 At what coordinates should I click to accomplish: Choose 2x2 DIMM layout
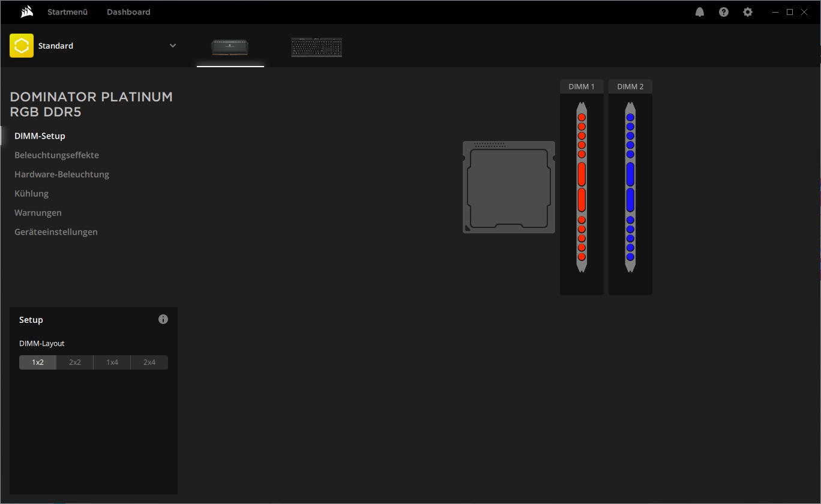pos(75,362)
